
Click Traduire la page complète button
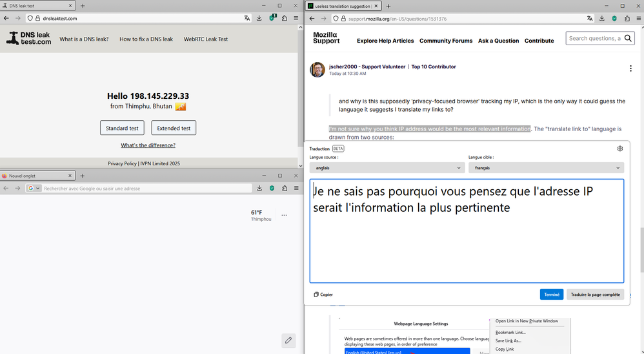tap(595, 295)
